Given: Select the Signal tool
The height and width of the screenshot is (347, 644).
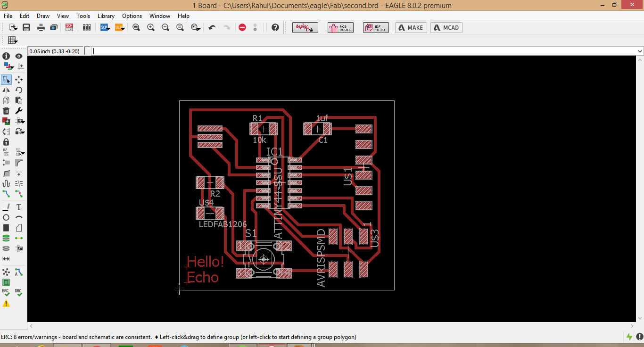Looking at the screenshot, I should (19, 238).
